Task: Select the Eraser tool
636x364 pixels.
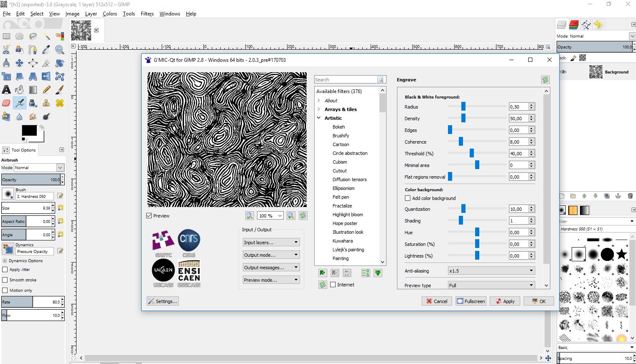Action: (6, 103)
